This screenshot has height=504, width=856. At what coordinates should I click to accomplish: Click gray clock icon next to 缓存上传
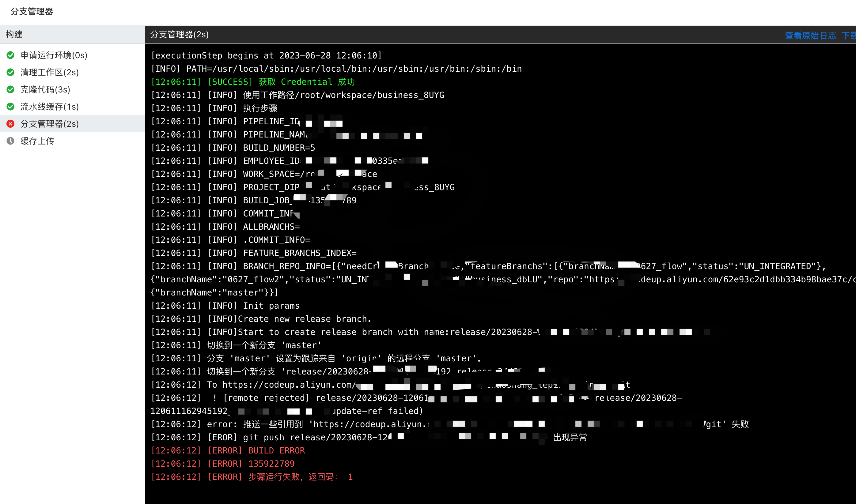(10, 141)
